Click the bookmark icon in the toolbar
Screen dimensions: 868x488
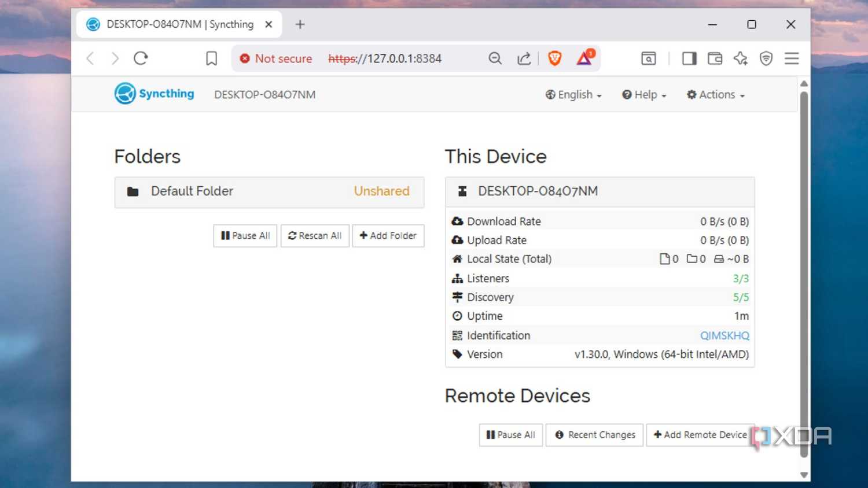(211, 58)
